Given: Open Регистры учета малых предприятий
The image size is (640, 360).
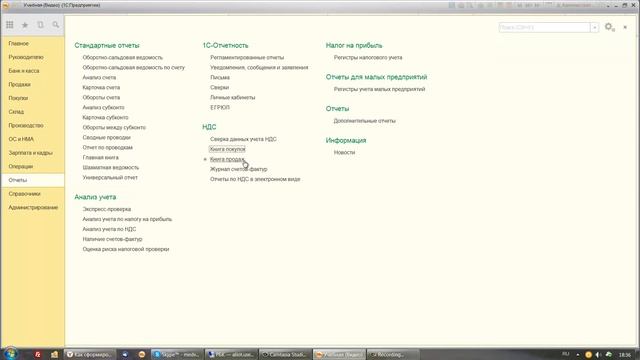Looking at the screenshot, I should click(x=380, y=89).
